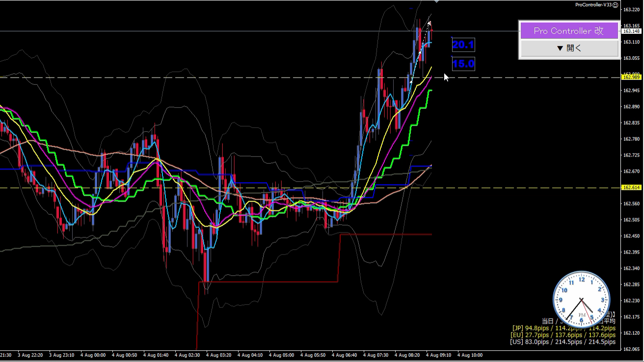Click the 3 Aug 22:20 time axis label
Image resolution: width=644 pixels, height=362 pixels.
tap(30, 355)
